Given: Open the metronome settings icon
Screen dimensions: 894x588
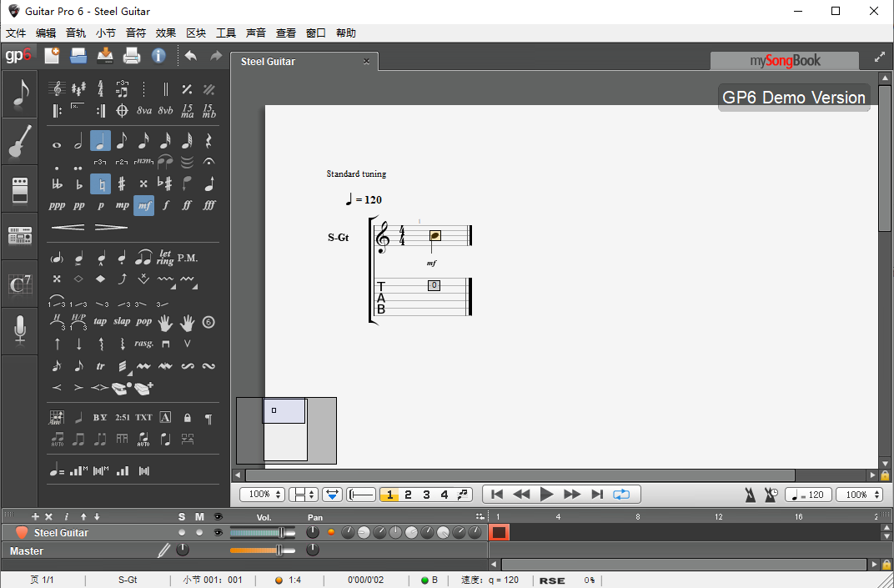Looking at the screenshot, I should click(x=751, y=495).
